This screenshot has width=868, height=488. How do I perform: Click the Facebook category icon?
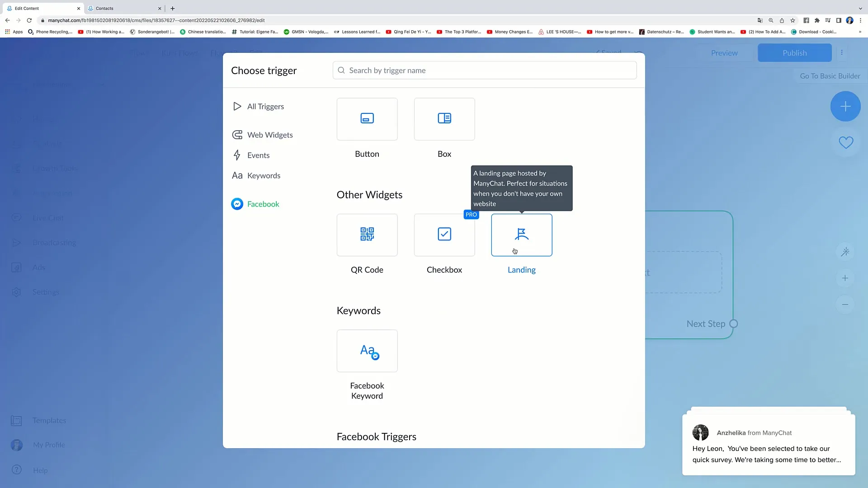[237, 204]
